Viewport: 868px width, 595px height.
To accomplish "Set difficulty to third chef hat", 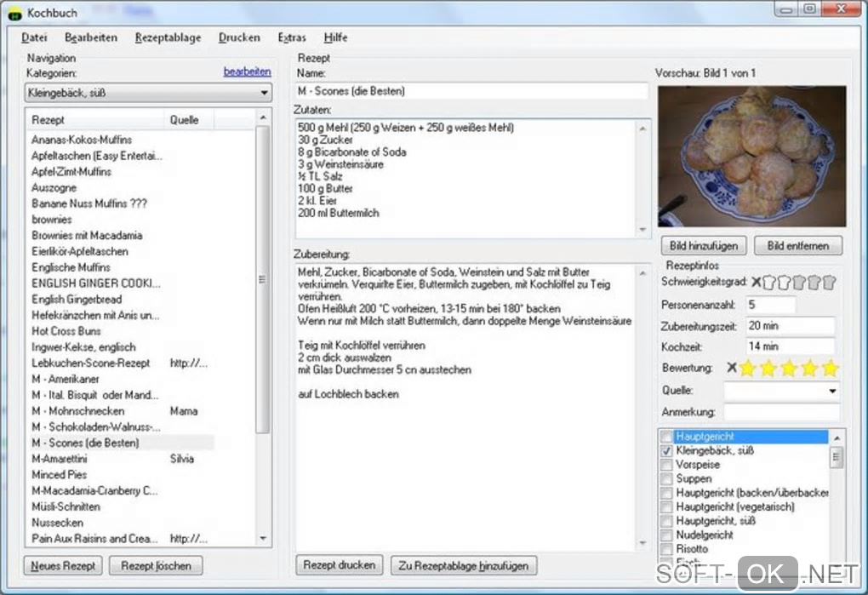I will coord(799,282).
